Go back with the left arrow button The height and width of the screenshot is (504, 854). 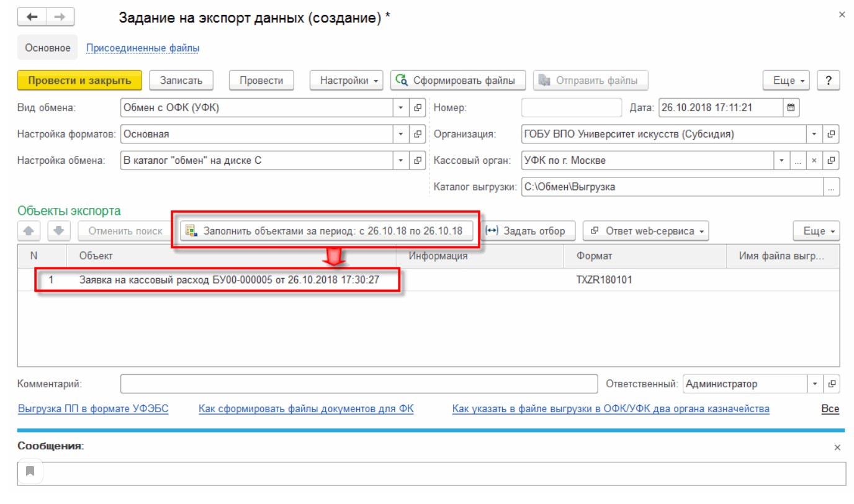32,17
